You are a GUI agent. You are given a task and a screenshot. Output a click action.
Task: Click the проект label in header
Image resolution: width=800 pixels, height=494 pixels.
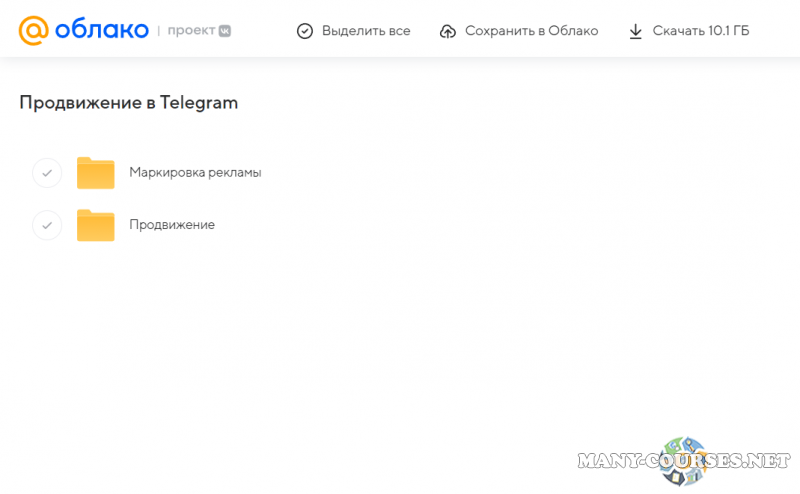point(190,31)
